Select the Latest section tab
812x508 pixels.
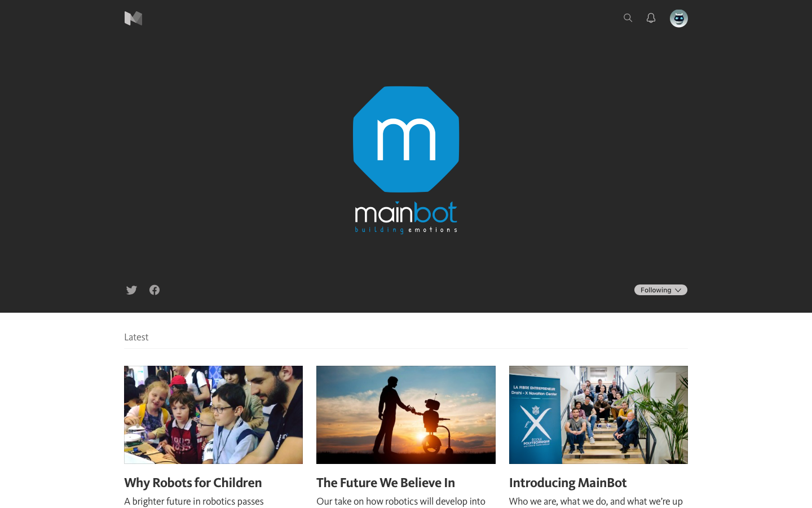pyautogui.click(x=136, y=337)
